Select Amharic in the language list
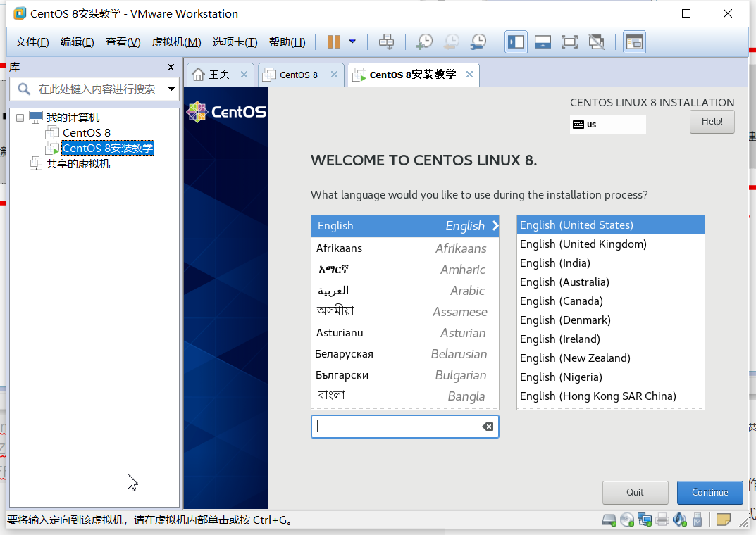The image size is (756, 535). [405, 270]
